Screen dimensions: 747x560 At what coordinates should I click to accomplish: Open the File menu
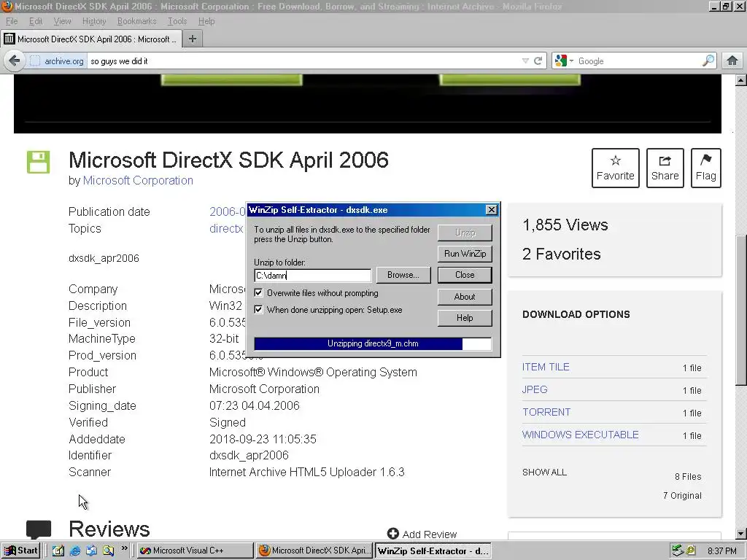click(x=12, y=21)
